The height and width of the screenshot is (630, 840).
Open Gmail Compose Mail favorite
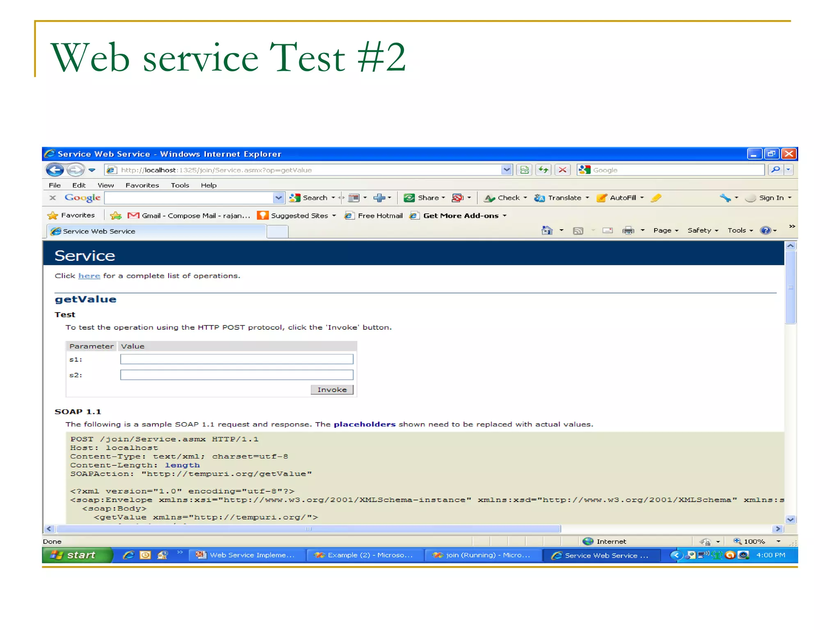click(x=189, y=215)
